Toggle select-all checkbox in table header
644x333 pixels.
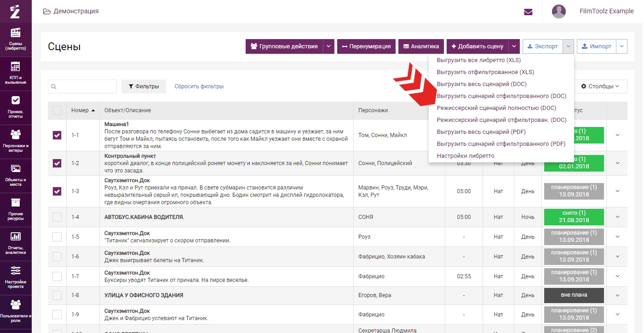57,110
